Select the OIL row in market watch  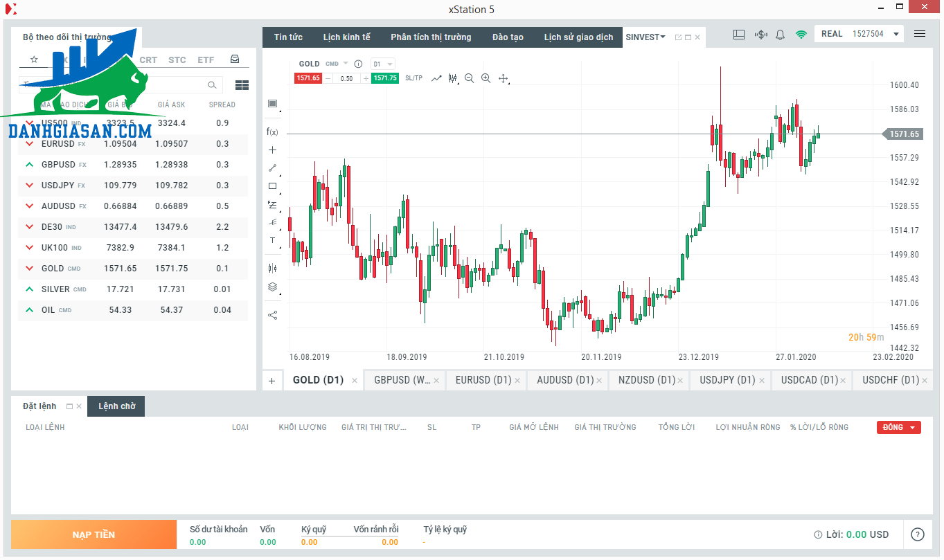tap(133, 310)
